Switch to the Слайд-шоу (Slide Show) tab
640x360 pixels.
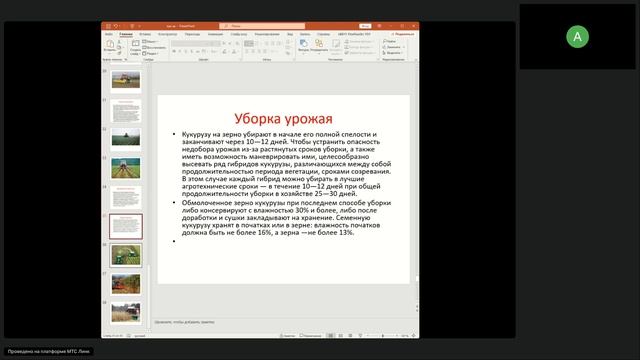pyautogui.click(x=239, y=34)
